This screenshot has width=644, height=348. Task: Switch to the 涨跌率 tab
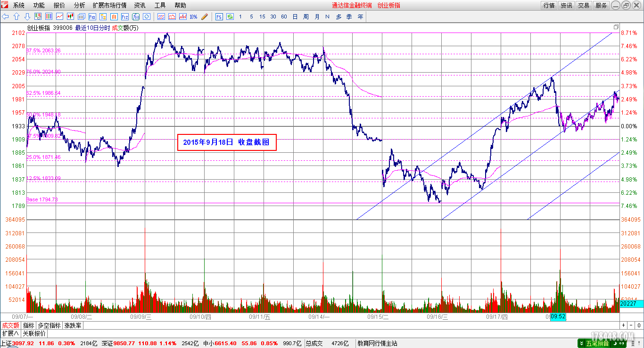coord(73,325)
